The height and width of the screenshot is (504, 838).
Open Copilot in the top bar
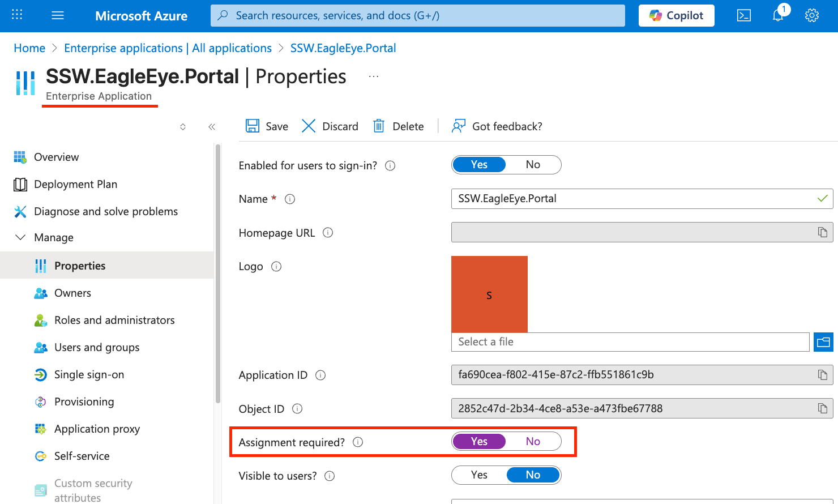676,15
